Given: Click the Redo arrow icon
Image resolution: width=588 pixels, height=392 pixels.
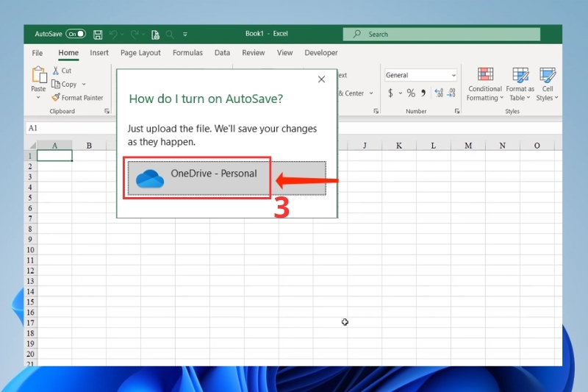Looking at the screenshot, I should (135, 35).
